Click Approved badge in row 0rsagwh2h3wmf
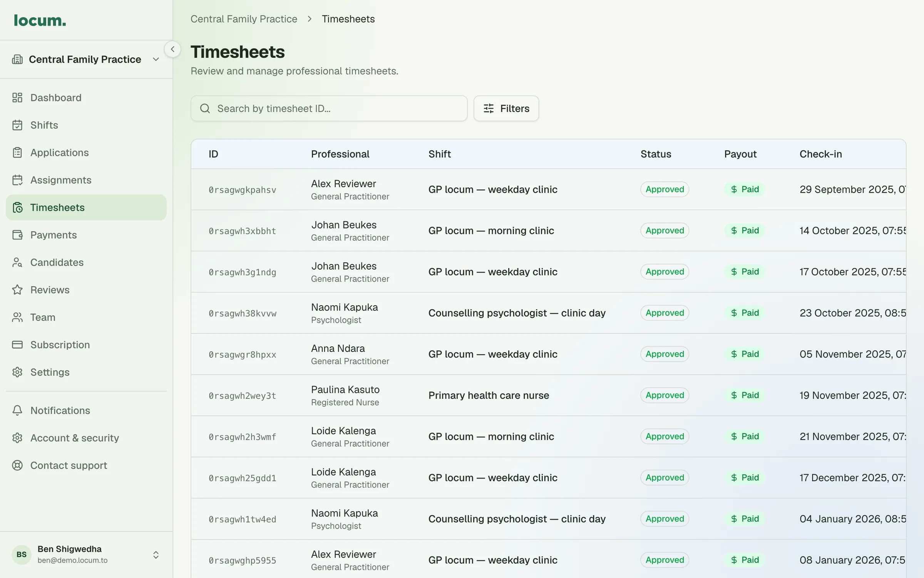The height and width of the screenshot is (578, 924). pyautogui.click(x=665, y=436)
